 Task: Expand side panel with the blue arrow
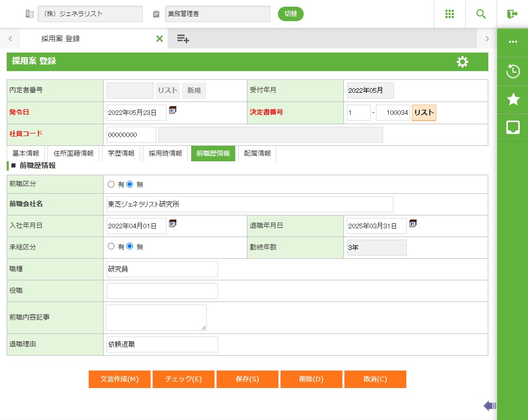(x=489, y=406)
